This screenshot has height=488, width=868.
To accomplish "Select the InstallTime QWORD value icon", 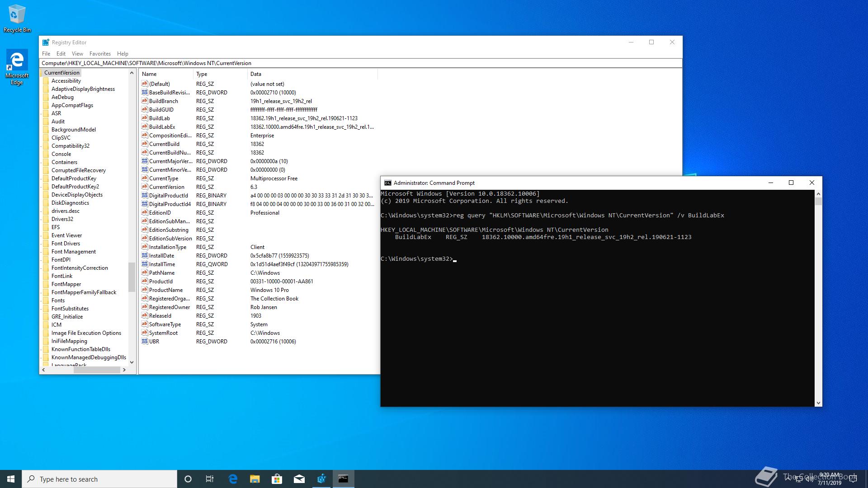I will pos(145,264).
